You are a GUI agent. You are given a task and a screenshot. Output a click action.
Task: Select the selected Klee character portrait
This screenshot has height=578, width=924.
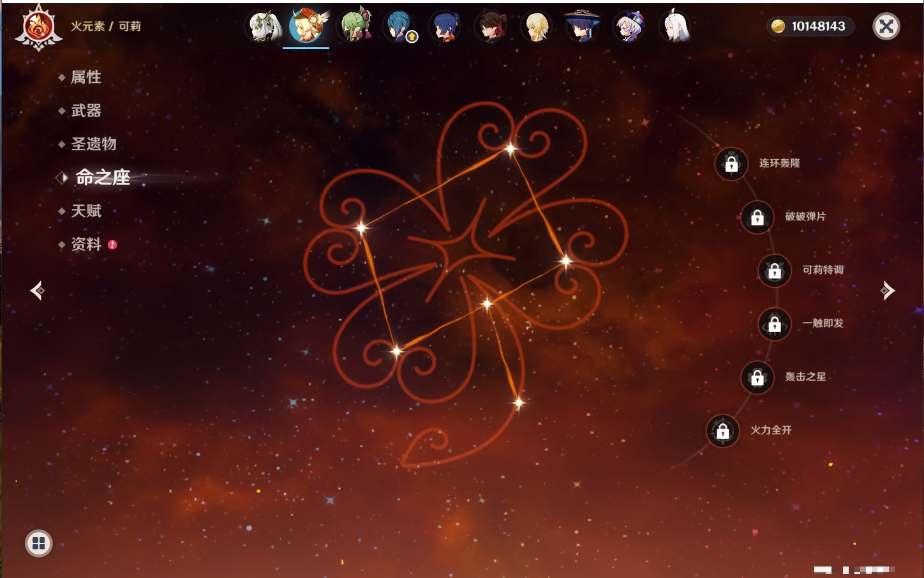pos(307,26)
